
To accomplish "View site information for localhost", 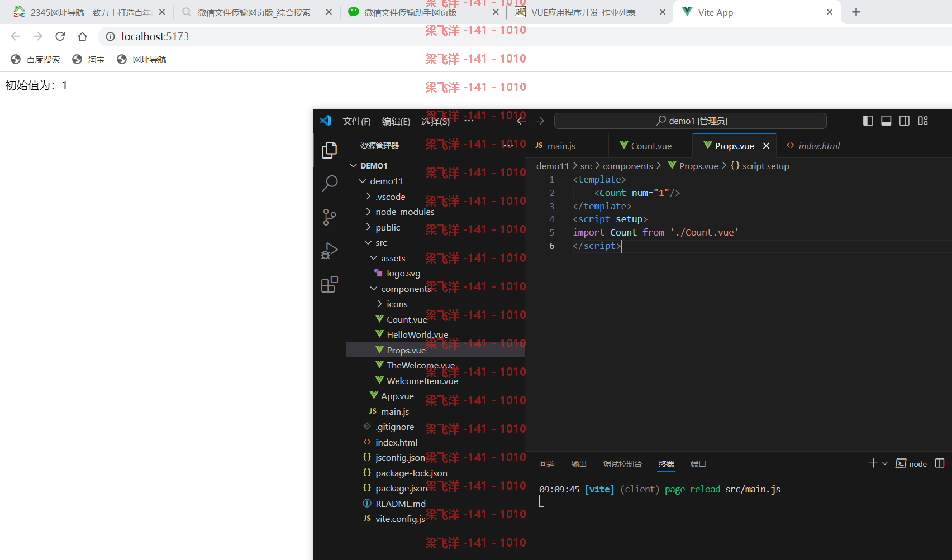I will (110, 36).
